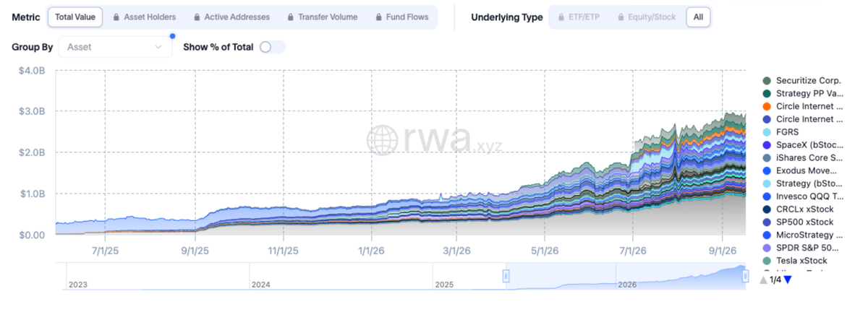
Task: Click the Group By dropdown chevron
Action: [x=158, y=47]
